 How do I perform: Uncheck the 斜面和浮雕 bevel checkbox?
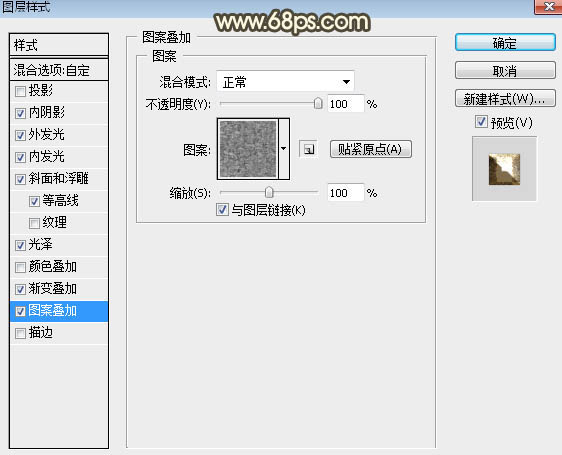tap(20, 179)
